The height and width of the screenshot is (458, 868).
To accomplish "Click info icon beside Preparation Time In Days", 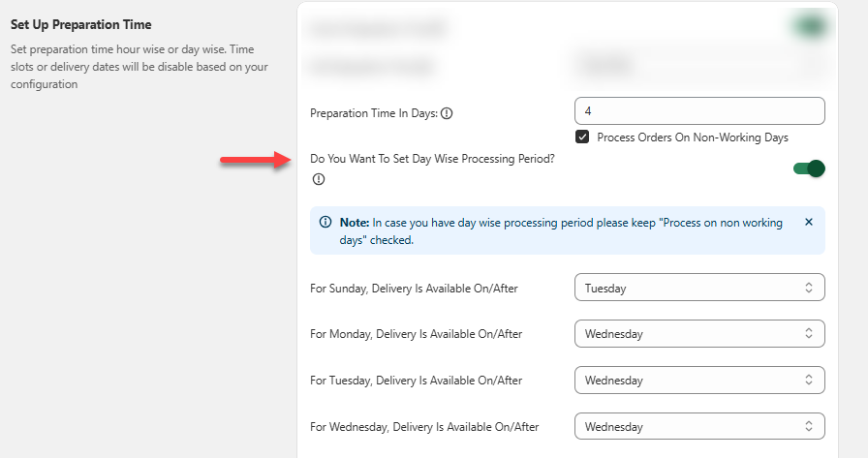I will click(x=447, y=113).
